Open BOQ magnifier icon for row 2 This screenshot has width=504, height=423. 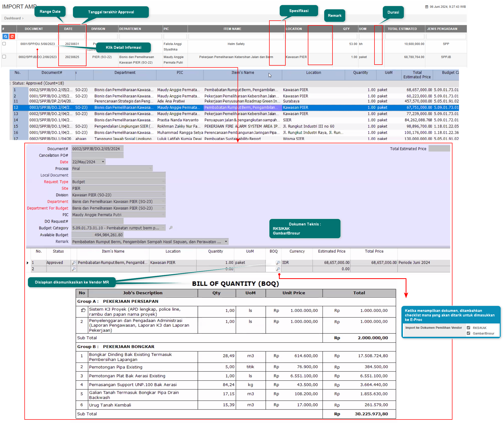(x=278, y=269)
